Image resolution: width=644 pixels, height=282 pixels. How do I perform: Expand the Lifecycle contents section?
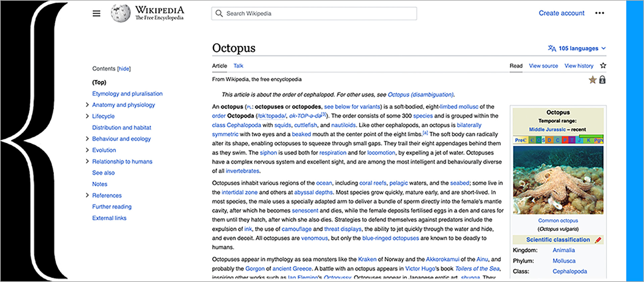point(87,116)
